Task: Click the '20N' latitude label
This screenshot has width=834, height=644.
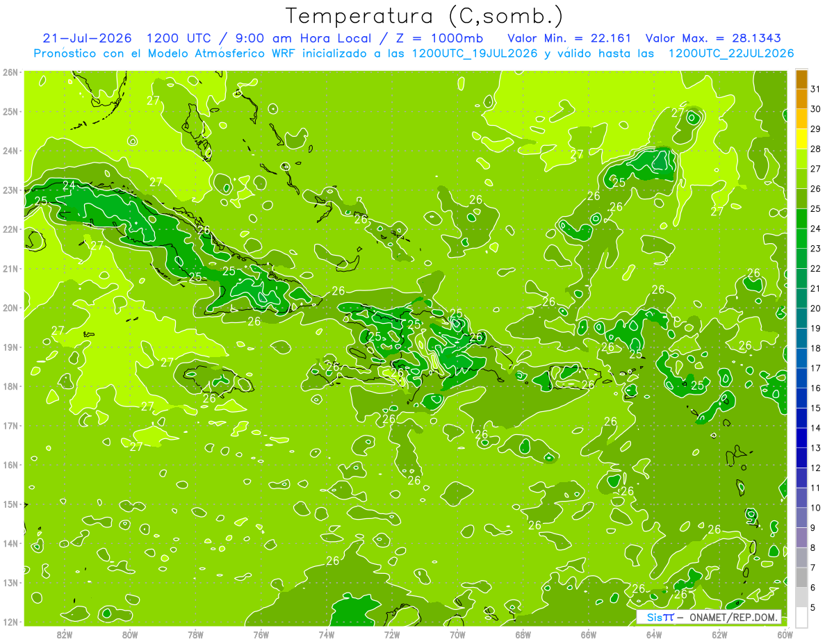Action: tap(10, 308)
